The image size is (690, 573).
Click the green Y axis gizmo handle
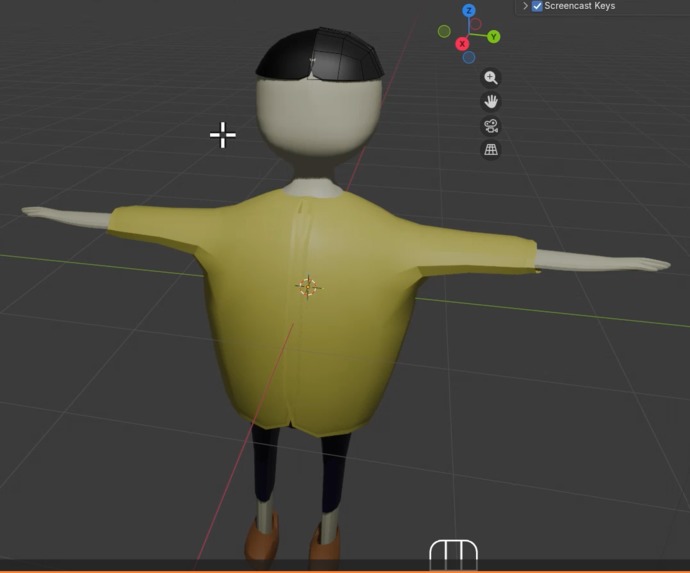click(493, 37)
